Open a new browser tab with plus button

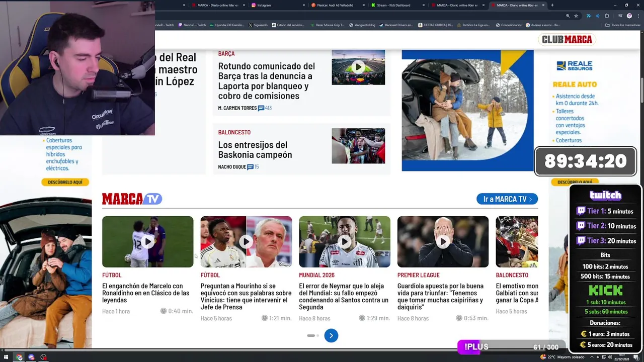(x=552, y=5)
